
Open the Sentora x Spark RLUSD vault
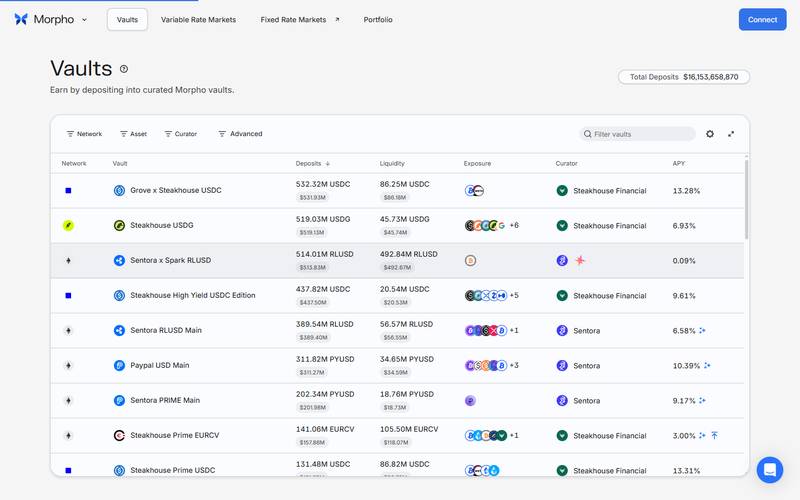click(397, 260)
